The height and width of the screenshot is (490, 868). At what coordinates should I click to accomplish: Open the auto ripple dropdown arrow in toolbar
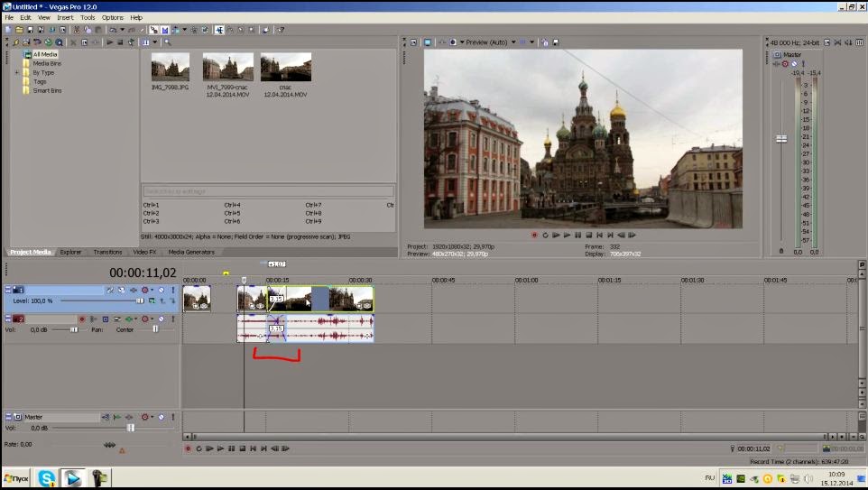click(x=184, y=30)
